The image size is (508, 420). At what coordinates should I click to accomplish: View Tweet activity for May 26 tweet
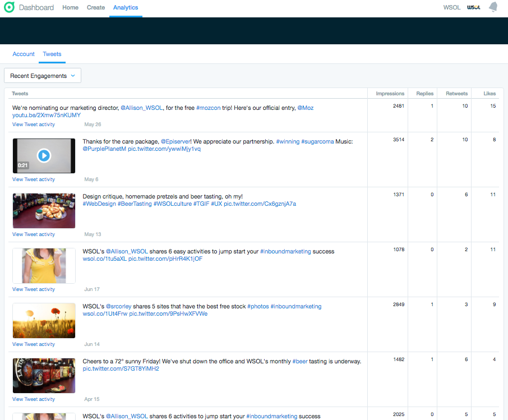34,124
